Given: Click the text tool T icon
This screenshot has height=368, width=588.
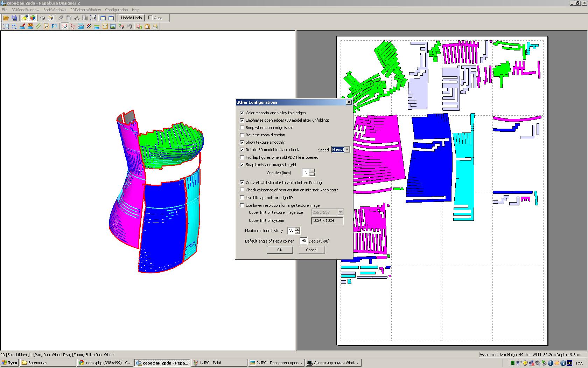Looking at the screenshot, I should coord(105,26).
